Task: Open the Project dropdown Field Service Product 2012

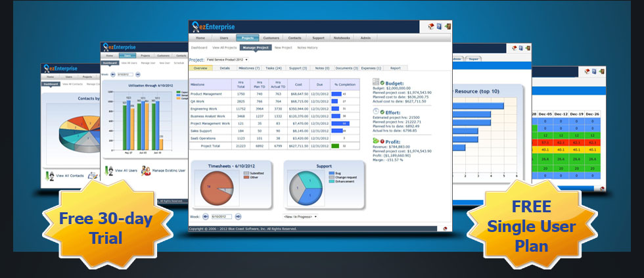Action: [x=227, y=60]
